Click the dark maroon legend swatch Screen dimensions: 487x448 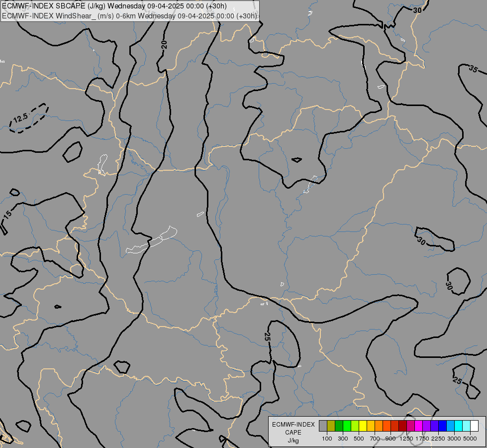pos(402,426)
